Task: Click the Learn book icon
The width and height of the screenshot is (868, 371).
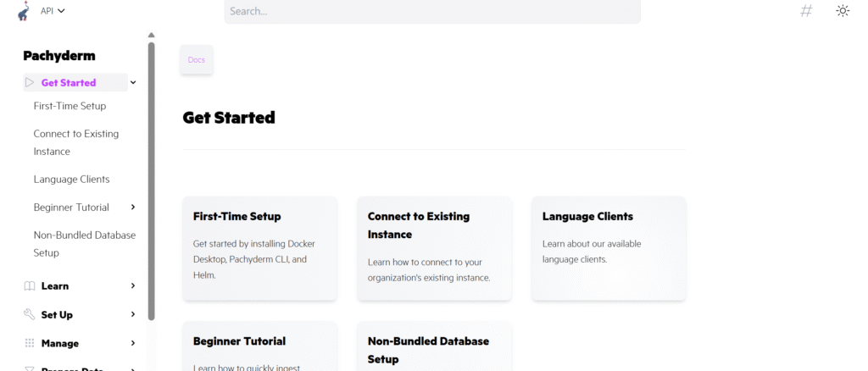Action: (30, 285)
